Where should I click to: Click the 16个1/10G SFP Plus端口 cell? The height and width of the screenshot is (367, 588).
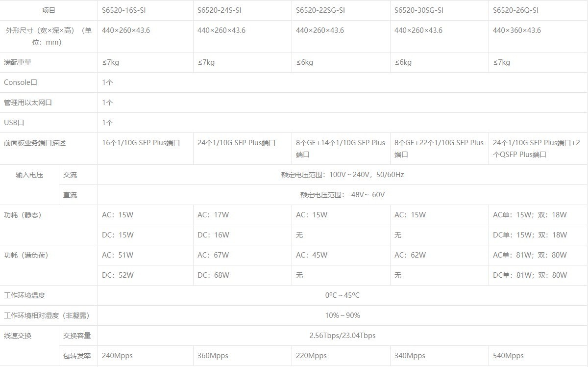[141, 143]
